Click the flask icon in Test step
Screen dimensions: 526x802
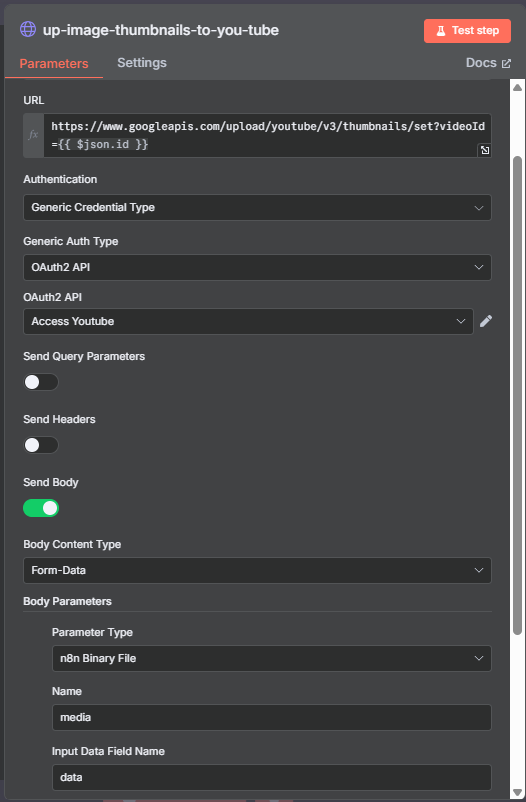tap(441, 31)
